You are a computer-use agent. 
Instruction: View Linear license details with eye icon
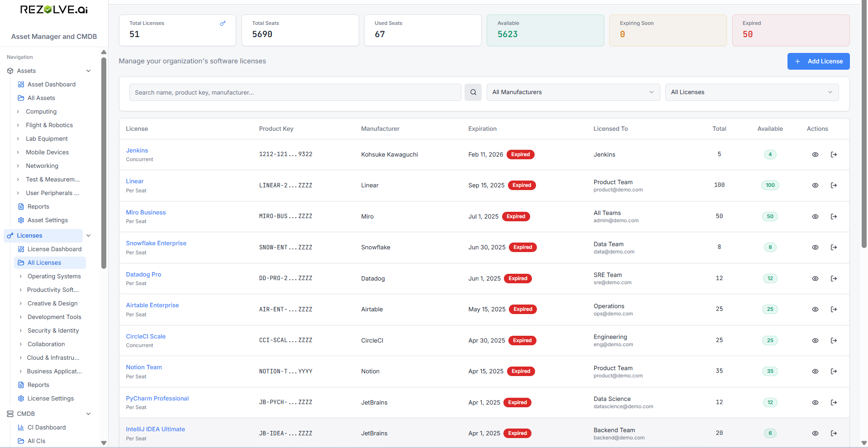pos(815,186)
